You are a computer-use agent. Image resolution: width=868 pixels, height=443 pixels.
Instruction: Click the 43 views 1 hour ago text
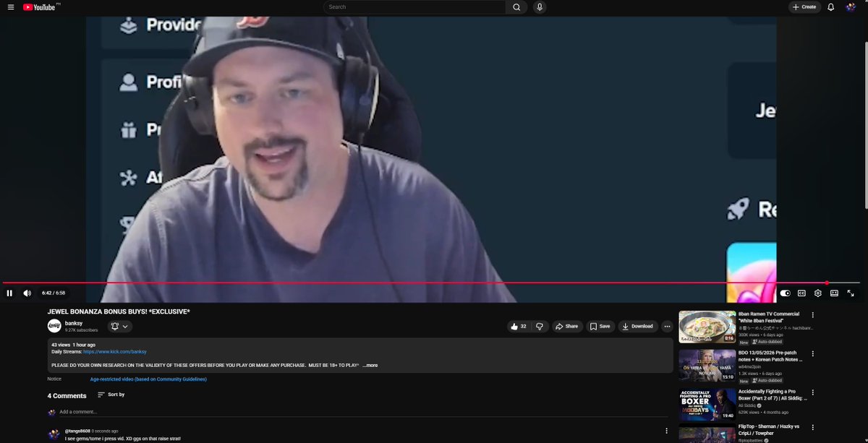point(73,345)
